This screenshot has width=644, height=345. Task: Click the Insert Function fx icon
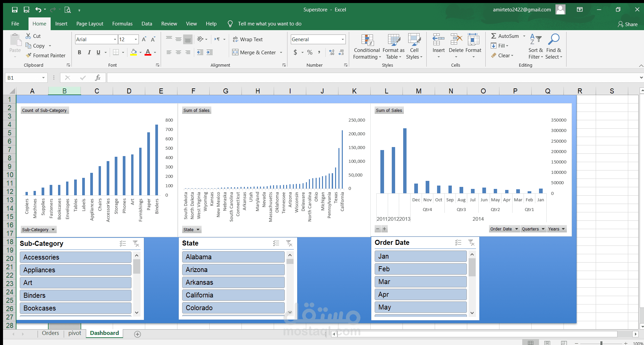98,78
